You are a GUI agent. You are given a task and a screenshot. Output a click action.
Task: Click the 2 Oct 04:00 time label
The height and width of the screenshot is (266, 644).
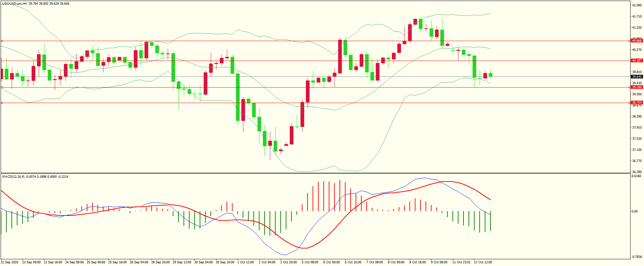[x=267, y=262]
